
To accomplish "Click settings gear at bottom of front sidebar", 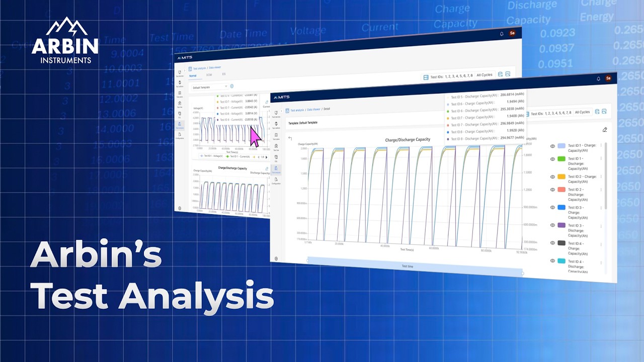I will (276, 258).
